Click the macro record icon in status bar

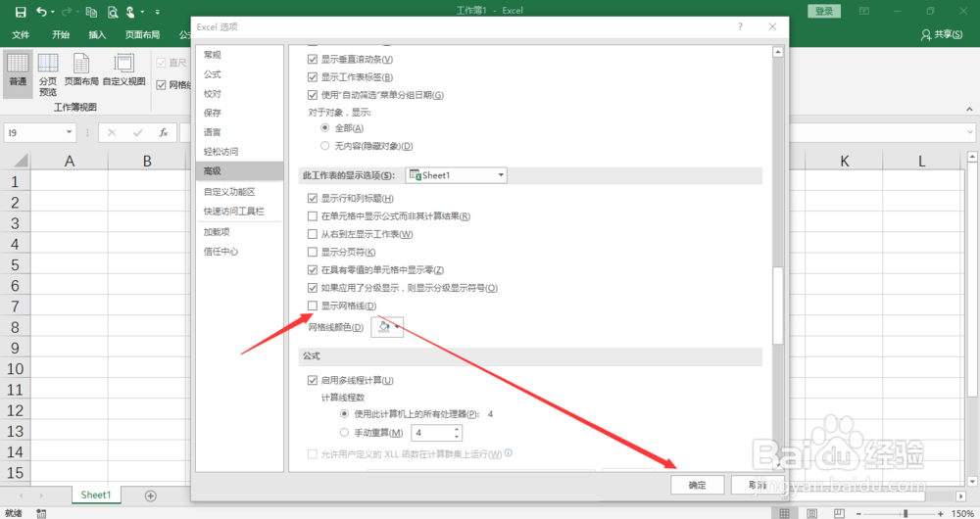pos(41,513)
